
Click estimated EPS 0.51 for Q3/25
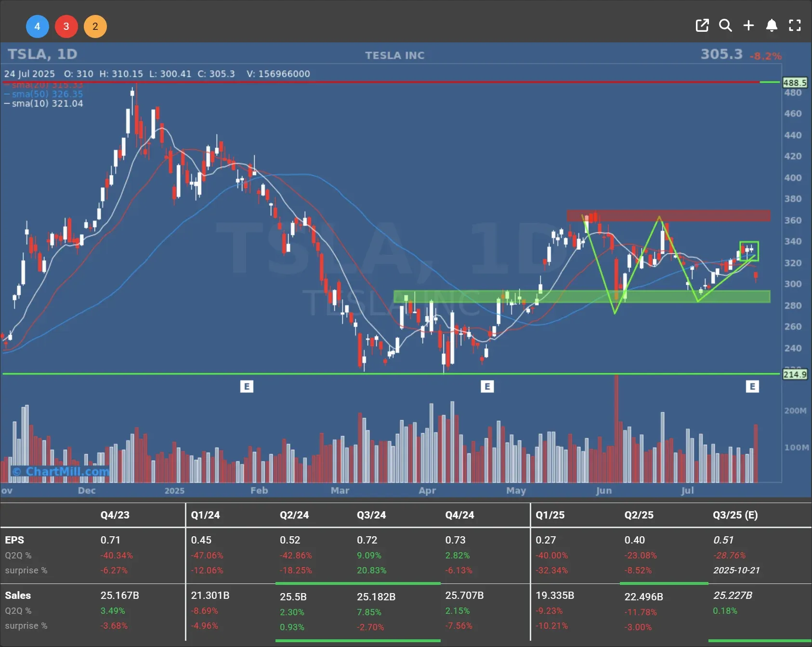tap(723, 540)
